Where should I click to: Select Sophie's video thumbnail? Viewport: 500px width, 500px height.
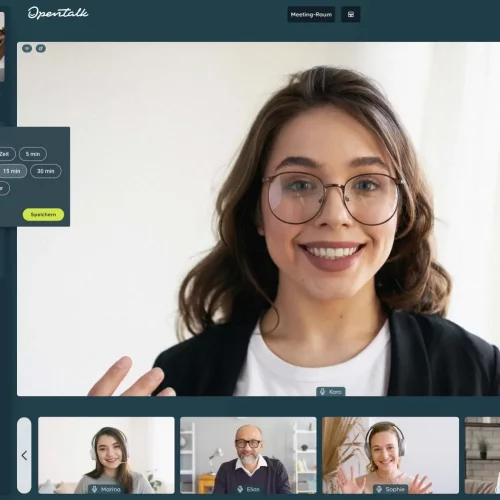pos(391,455)
